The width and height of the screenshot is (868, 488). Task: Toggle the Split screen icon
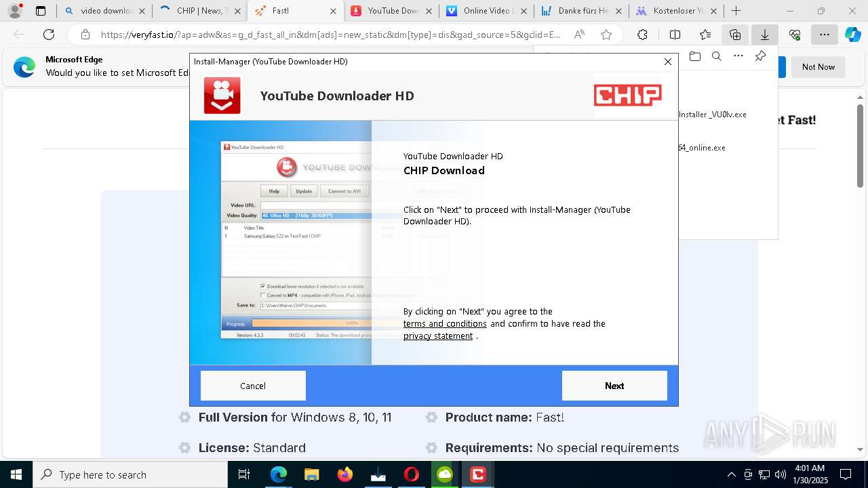[x=675, y=35]
